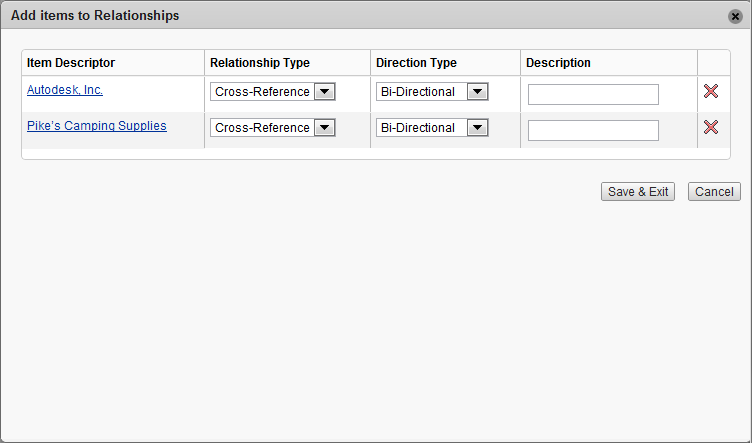Image resolution: width=752 pixels, height=443 pixels.
Task: Click empty table area below Pike's row
Action: [376, 153]
